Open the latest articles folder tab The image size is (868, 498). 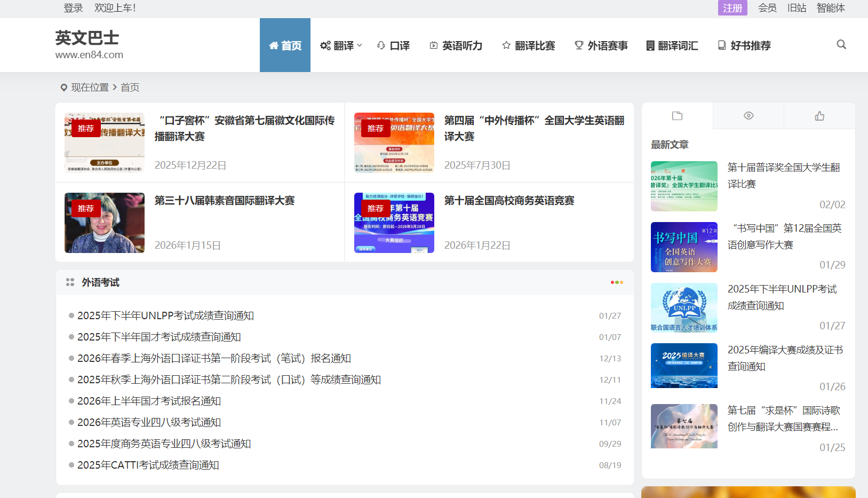coord(677,116)
